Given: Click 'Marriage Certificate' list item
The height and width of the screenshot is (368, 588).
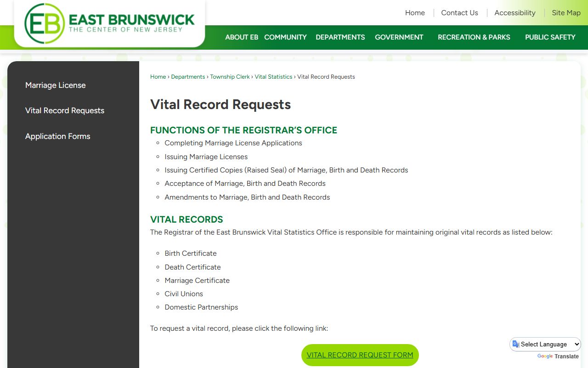Looking at the screenshot, I should click(197, 281).
